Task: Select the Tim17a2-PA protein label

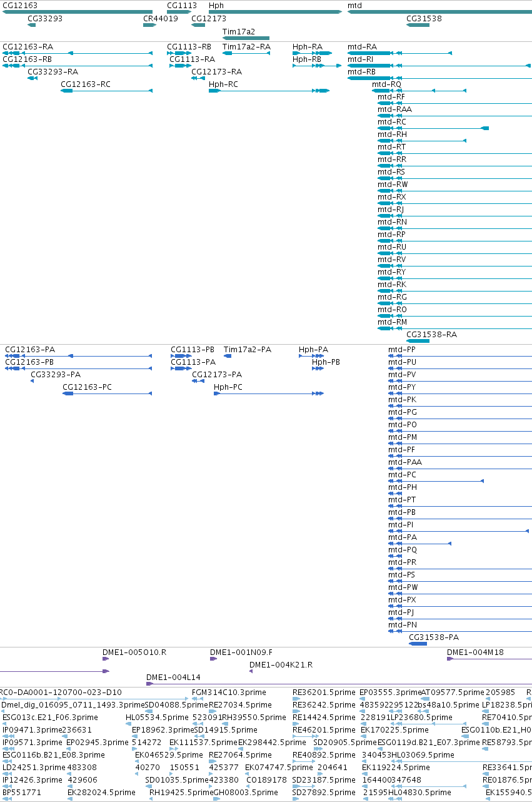Action: [x=248, y=350]
